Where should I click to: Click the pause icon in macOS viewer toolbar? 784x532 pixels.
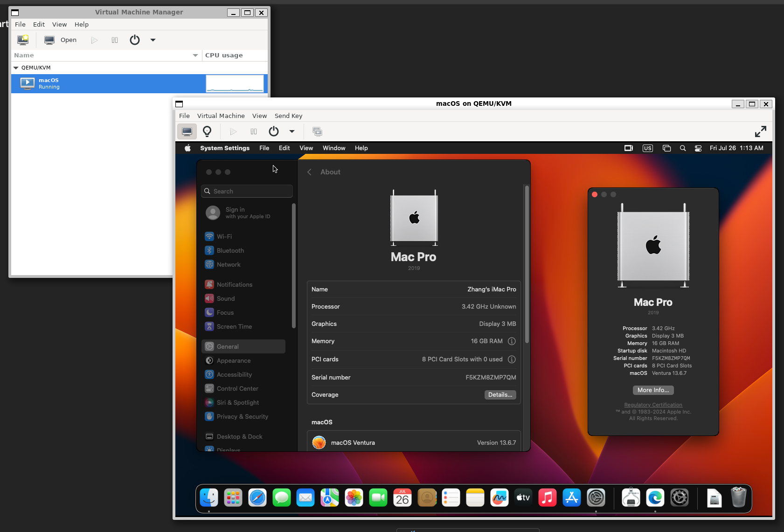pos(254,131)
